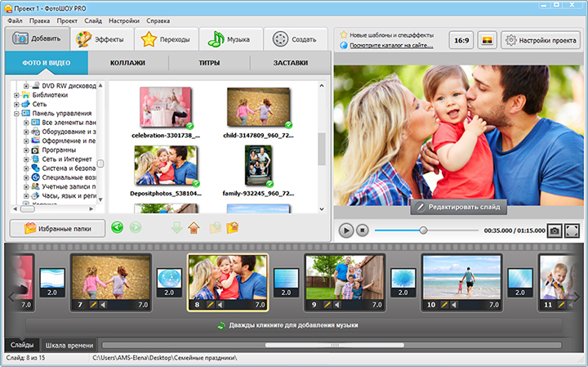Click Редактировать слайд button
Image resolution: width=588 pixels, height=367 pixels.
coord(459,207)
